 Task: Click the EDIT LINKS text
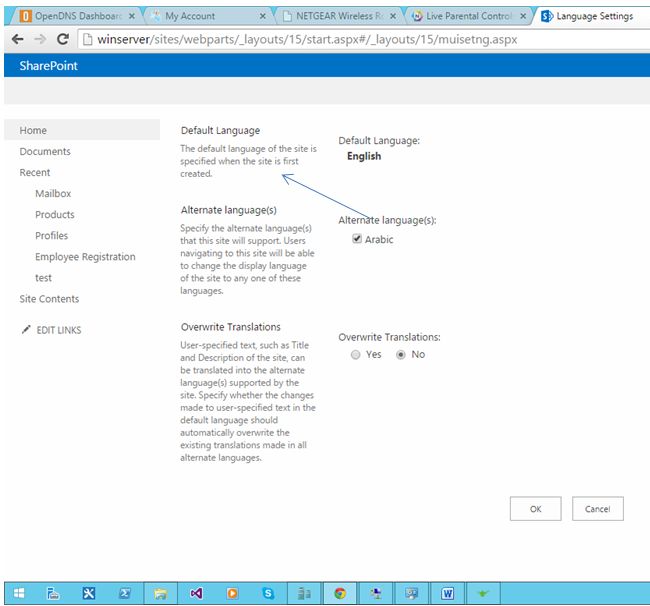(59, 330)
